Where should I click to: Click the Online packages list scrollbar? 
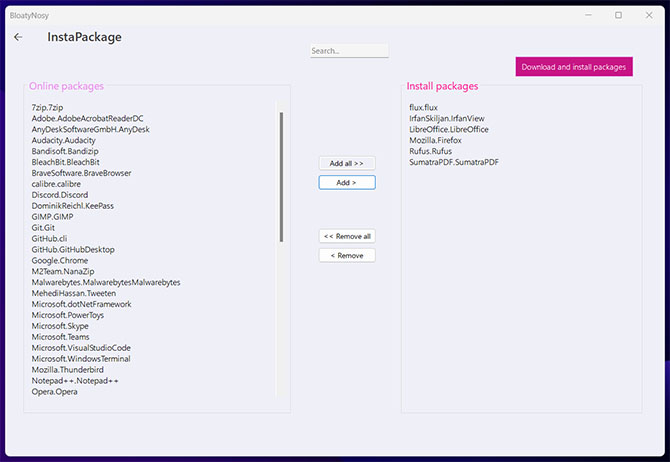(x=281, y=177)
